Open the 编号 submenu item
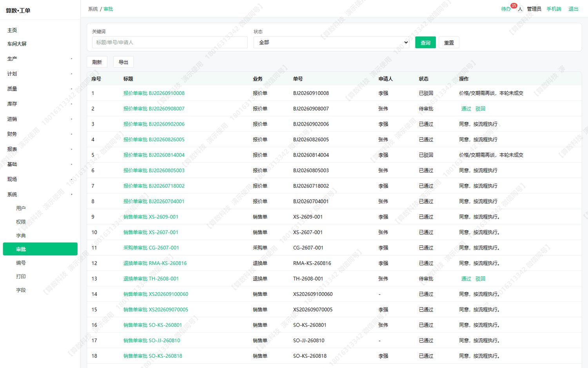 pos(21,263)
